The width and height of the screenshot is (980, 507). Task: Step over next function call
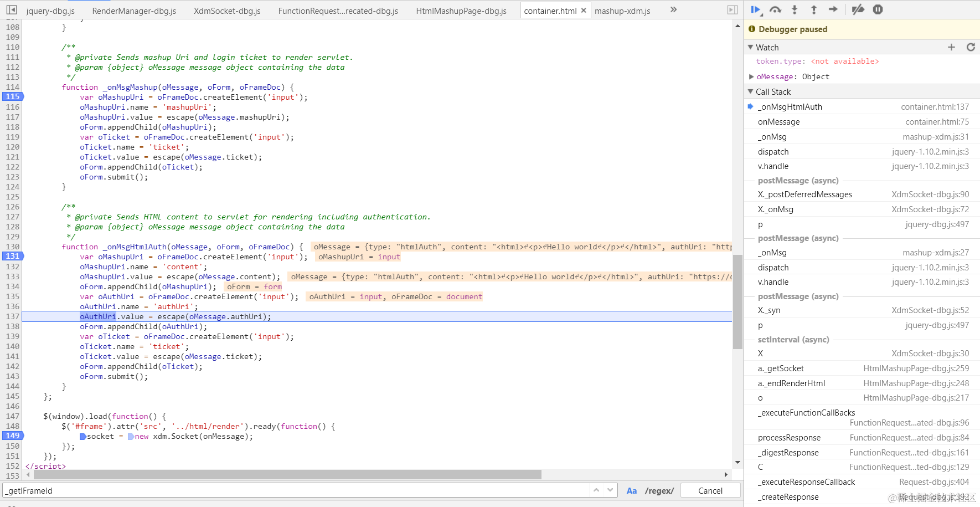coord(775,9)
